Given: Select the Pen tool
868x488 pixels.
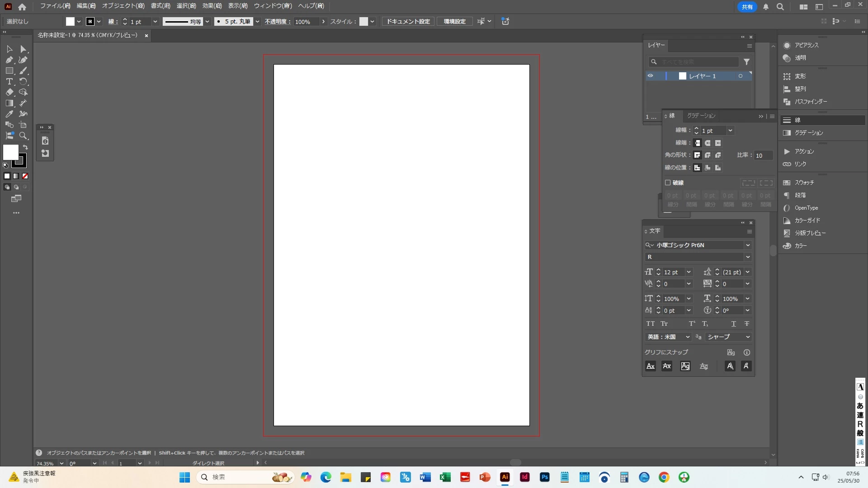Looking at the screenshot, I should [9, 60].
